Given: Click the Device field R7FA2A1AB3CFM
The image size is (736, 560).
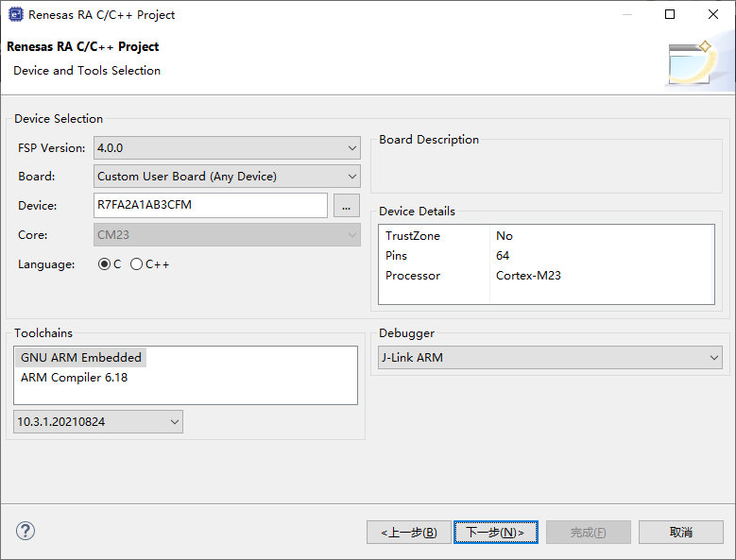Looking at the screenshot, I should (x=211, y=206).
